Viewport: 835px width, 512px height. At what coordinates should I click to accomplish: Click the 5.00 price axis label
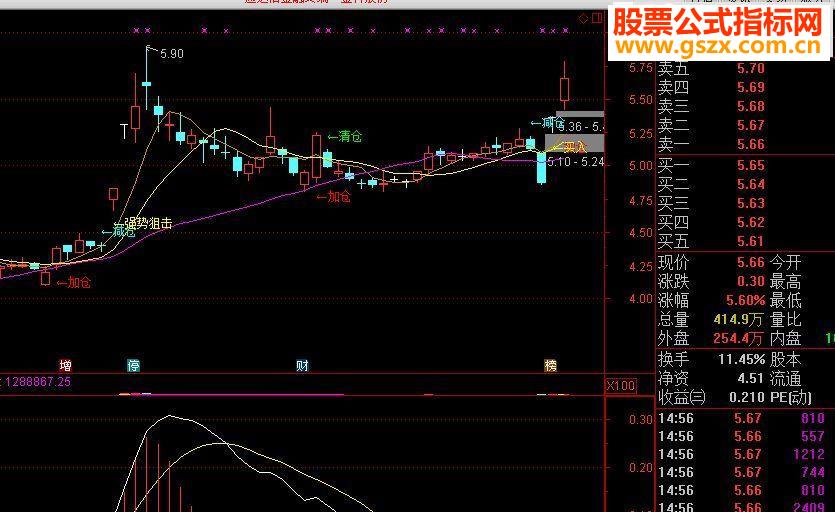(x=641, y=166)
